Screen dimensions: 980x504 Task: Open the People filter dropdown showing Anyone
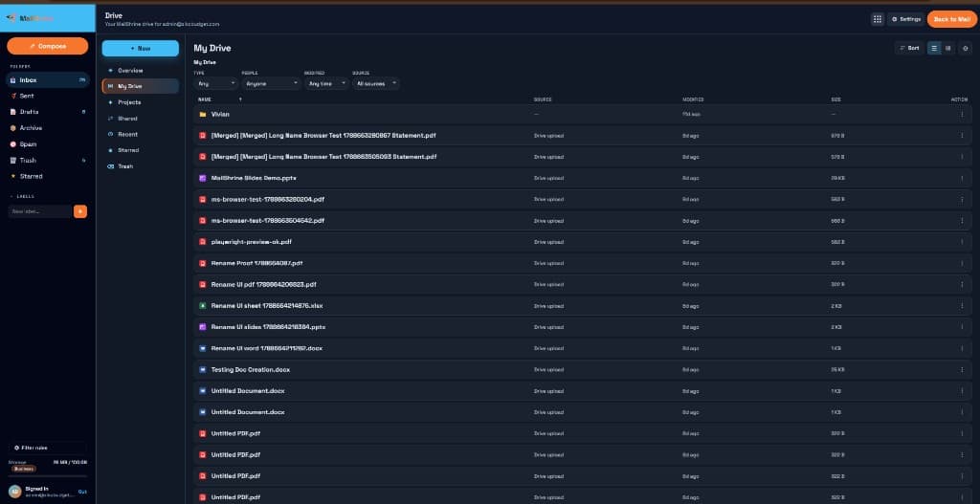pyautogui.click(x=272, y=83)
